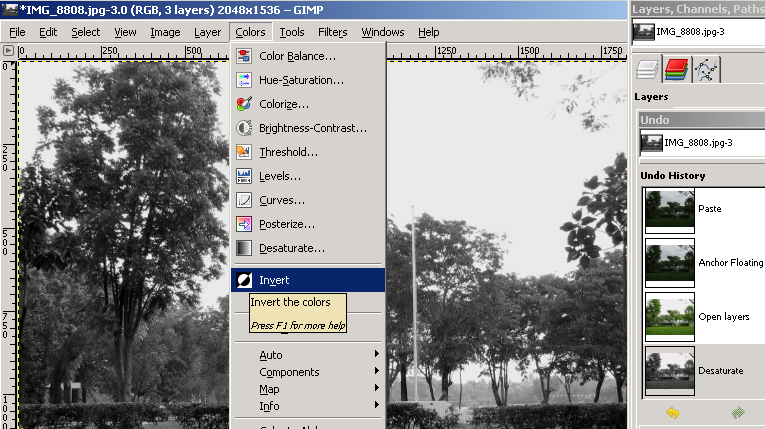Open the View menu

[x=125, y=32]
